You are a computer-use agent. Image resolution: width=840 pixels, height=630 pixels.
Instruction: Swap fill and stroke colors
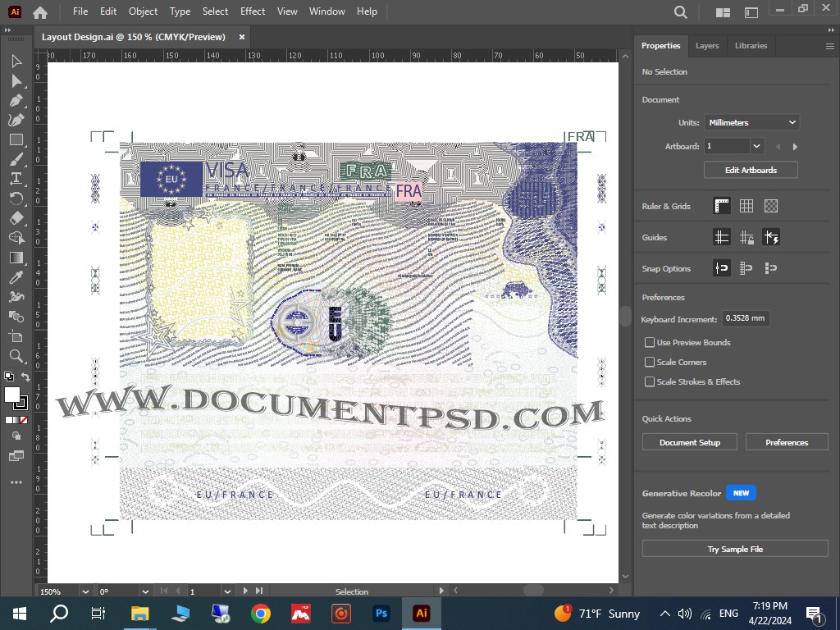click(25, 377)
